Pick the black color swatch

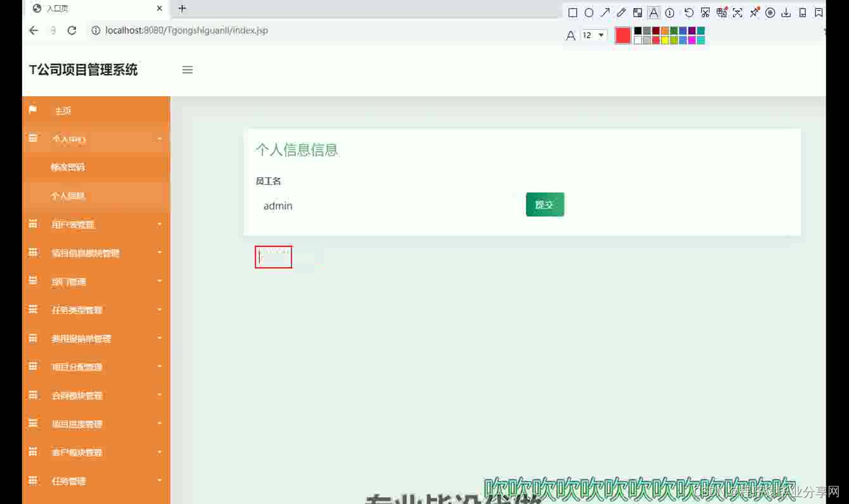coord(638,30)
